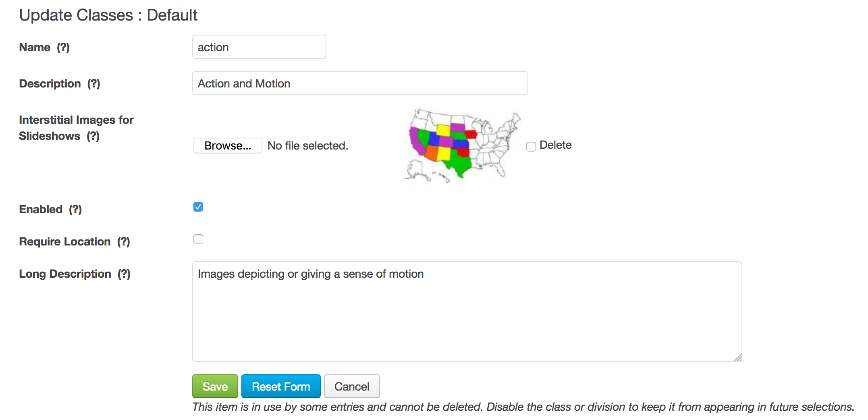The image size is (868, 420).
Task: Open the Long Description help (?) icon
Action: click(x=124, y=274)
